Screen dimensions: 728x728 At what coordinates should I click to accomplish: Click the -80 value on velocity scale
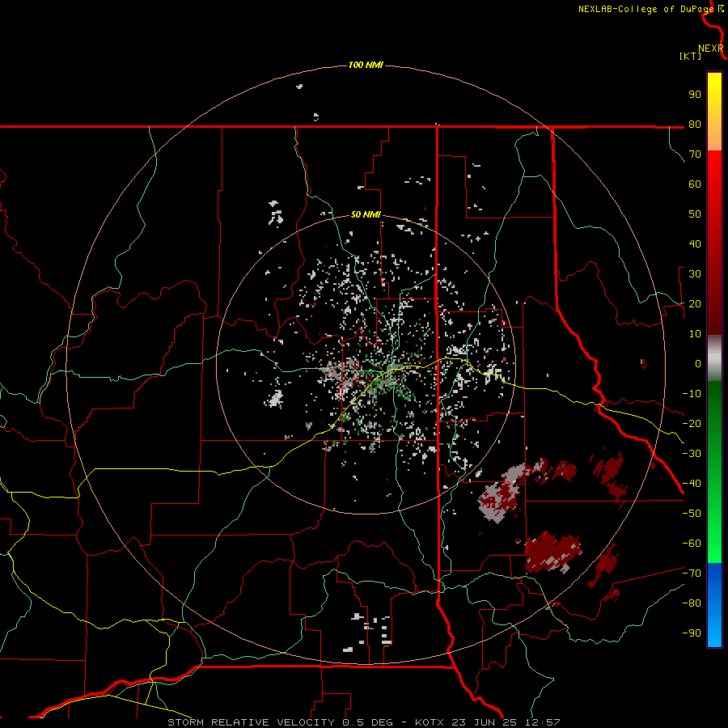[692, 603]
